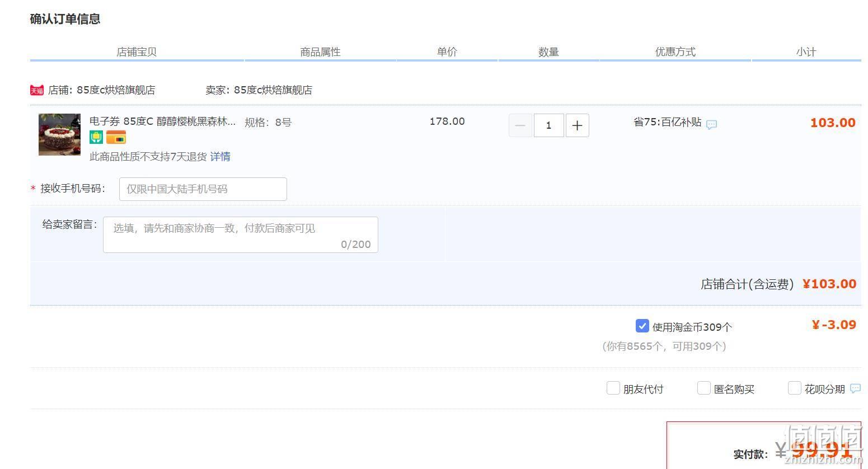Viewport: 868px width, 469px height.
Task: Enable the 朋友代付 checkbox
Action: tap(613, 388)
